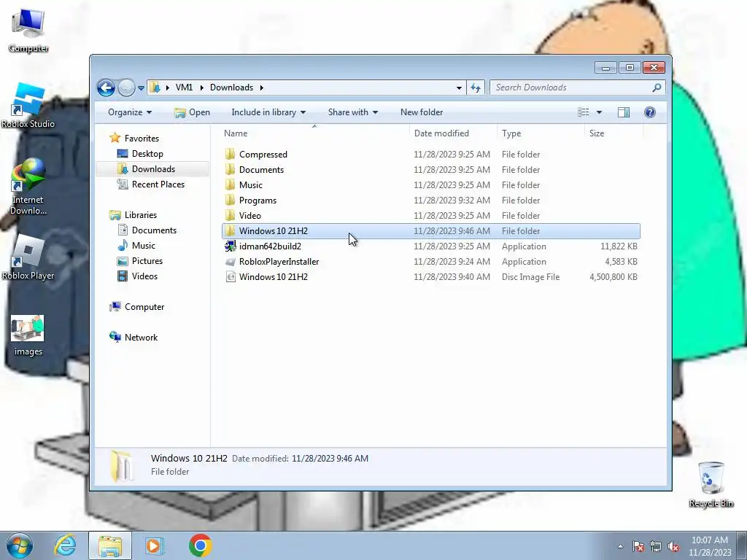Open Windows Media Player from taskbar

tap(154, 545)
